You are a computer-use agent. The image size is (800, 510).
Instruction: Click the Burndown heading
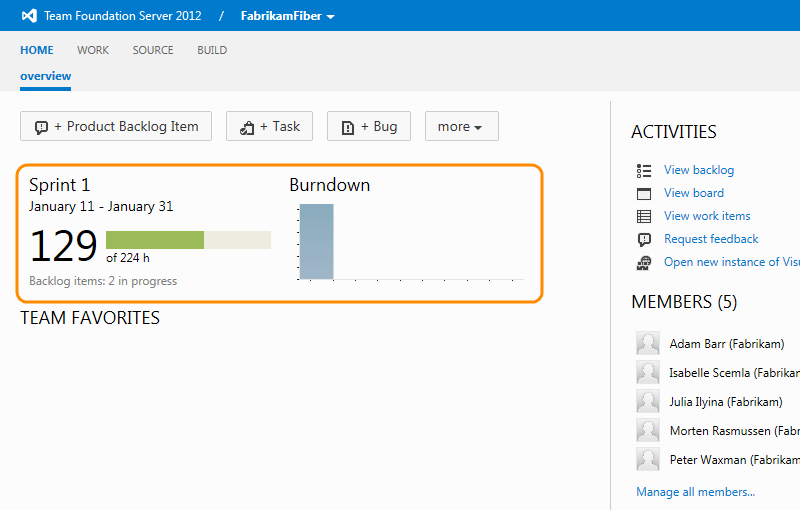point(330,185)
